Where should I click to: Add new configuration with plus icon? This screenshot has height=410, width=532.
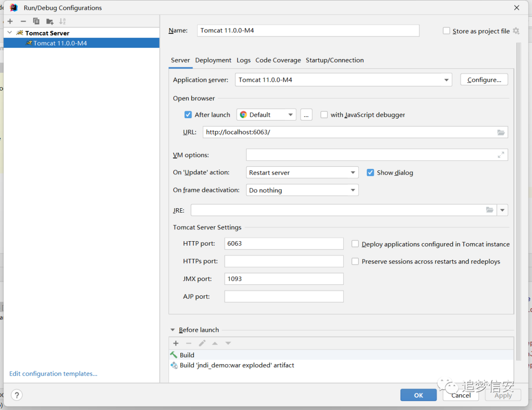(x=10, y=21)
